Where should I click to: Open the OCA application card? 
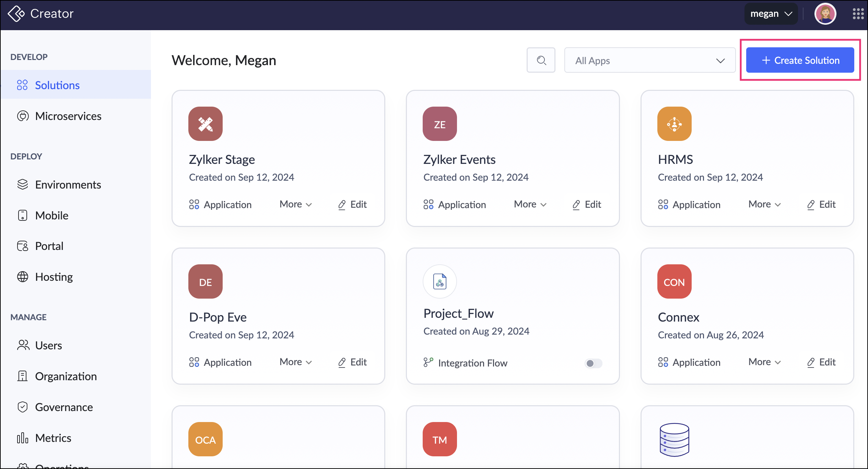coord(205,439)
